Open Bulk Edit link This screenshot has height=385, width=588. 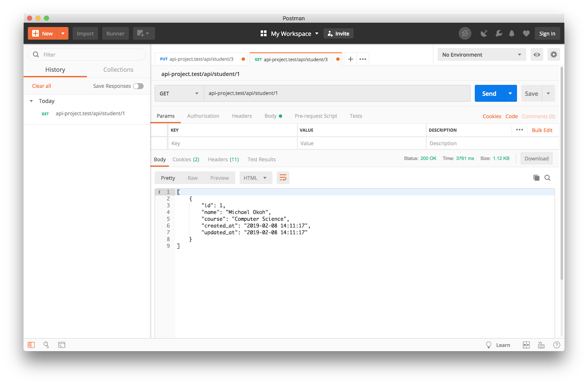[x=542, y=130]
